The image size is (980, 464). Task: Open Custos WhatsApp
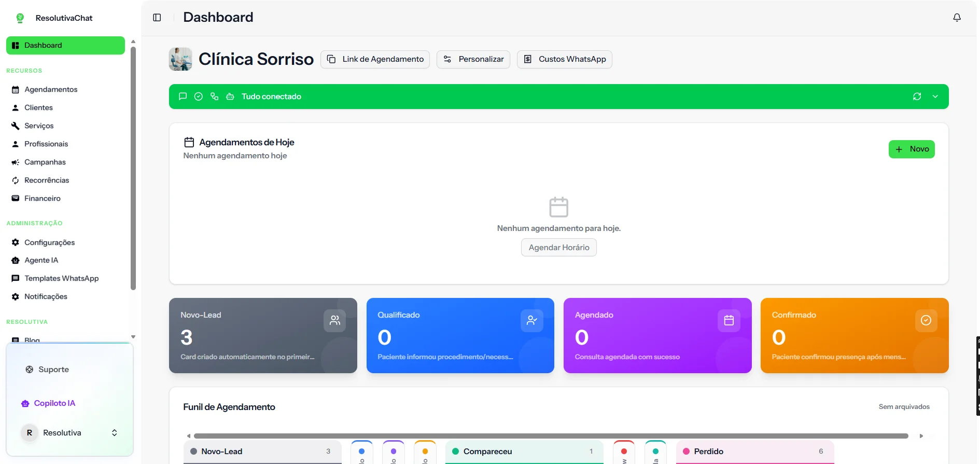565,59
